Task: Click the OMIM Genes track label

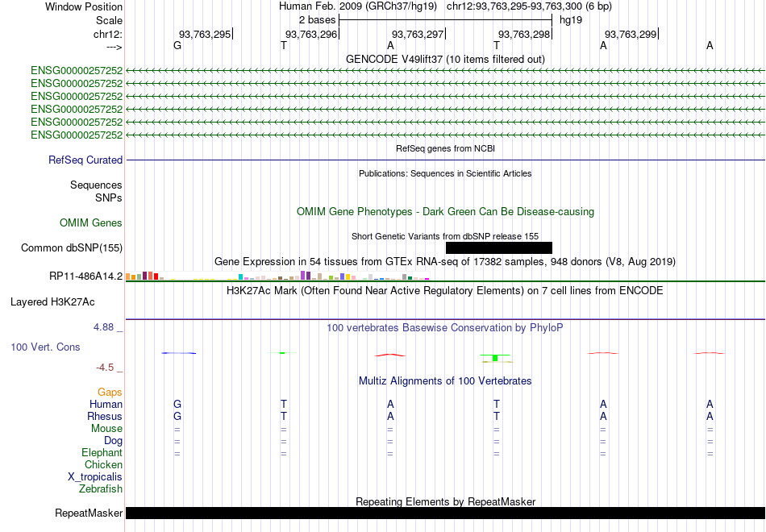Action: pyautogui.click(x=91, y=222)
